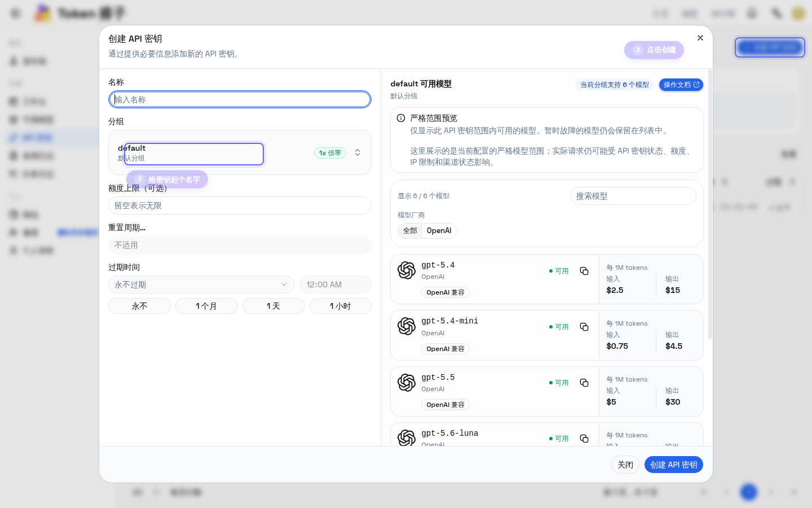Screen dimensions: 812x508
Task: Open the 重置周期 不适用 dropdown
Action: tap(240, 245)
